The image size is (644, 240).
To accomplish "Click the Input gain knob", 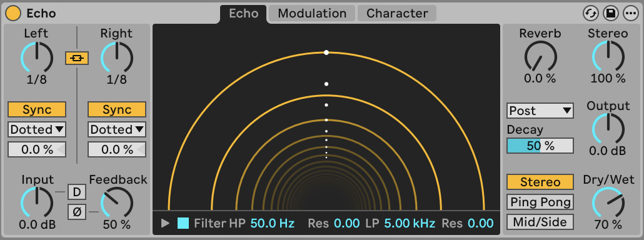I will point(36,202).
